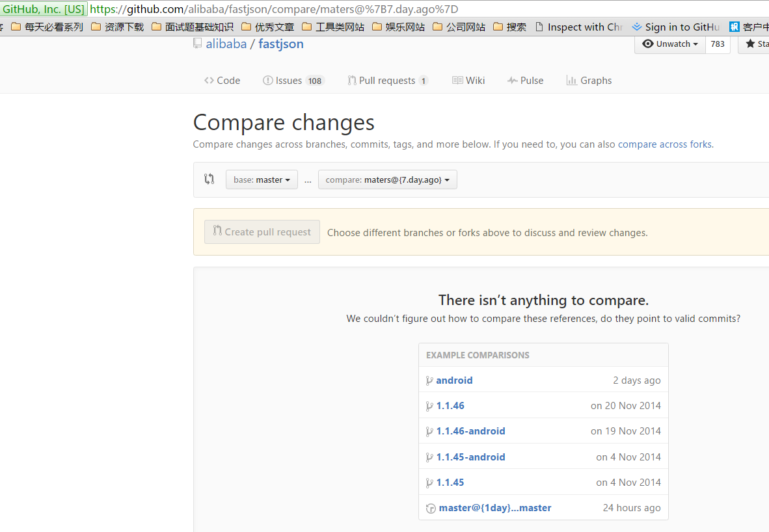Open the 资源下载 bookmark folder
Screen dimensions: 769x532
point(118,27)
